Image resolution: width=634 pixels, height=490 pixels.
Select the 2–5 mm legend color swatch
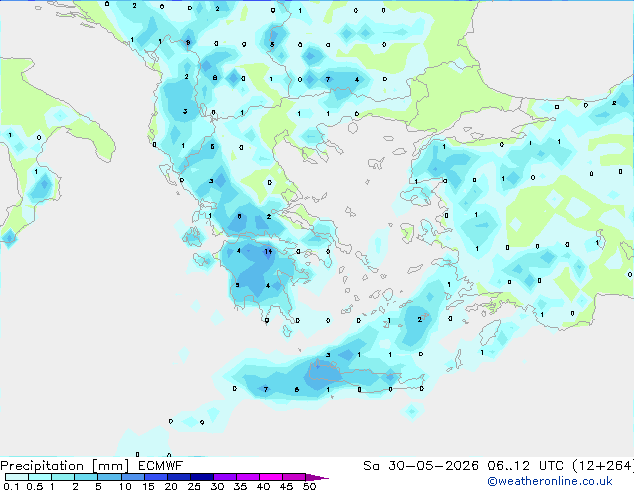click(x=86, y=477)
